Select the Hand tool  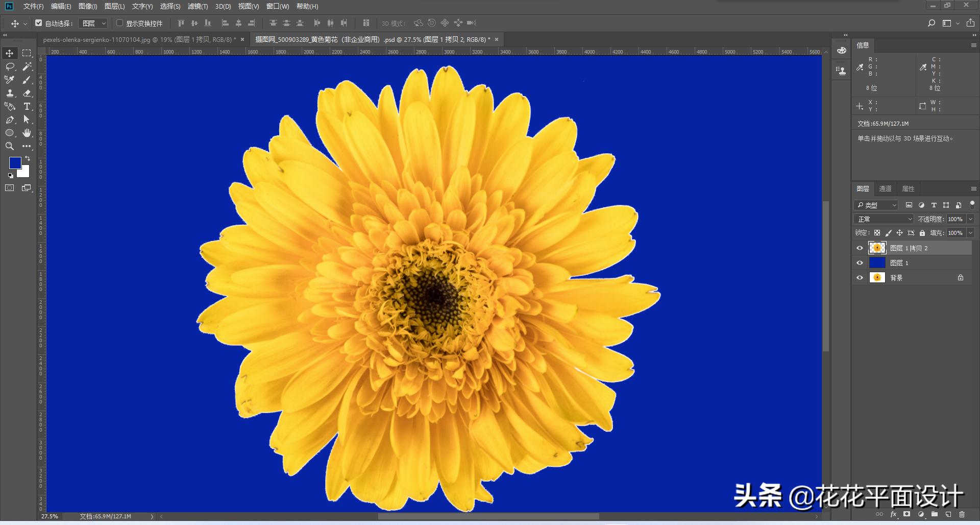click(27, 133)
